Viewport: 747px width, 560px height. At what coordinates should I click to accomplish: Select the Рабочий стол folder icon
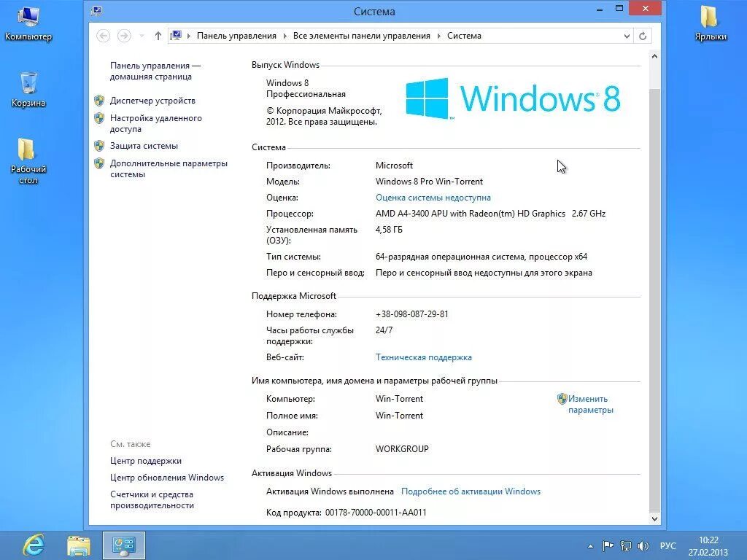tap(28, 161)
